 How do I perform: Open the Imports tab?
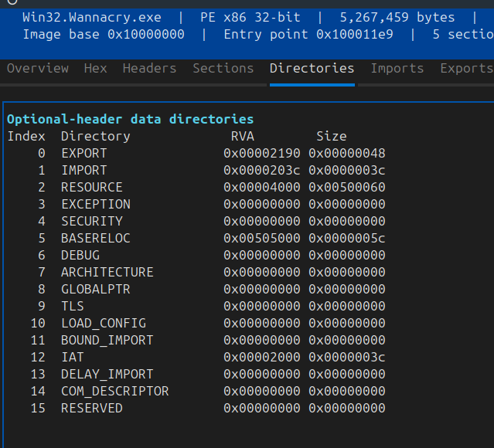point(397,68)
